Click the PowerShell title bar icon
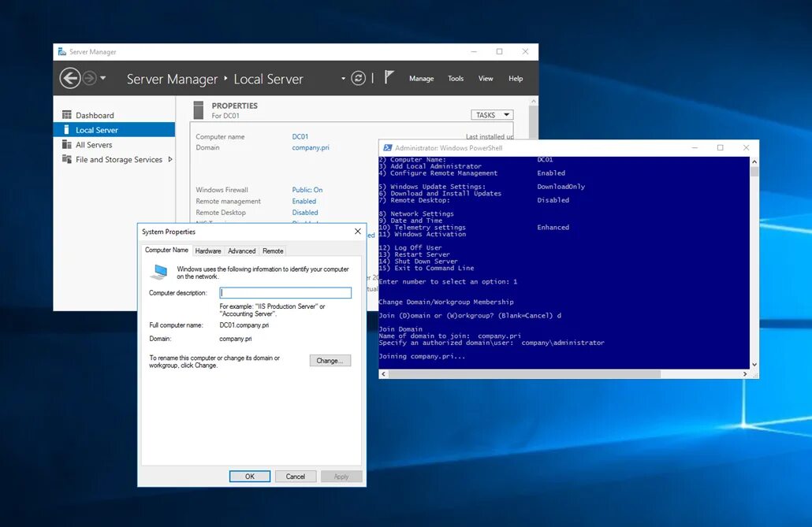The width and height of the screenshot is (812, 527). pos(387,147)
